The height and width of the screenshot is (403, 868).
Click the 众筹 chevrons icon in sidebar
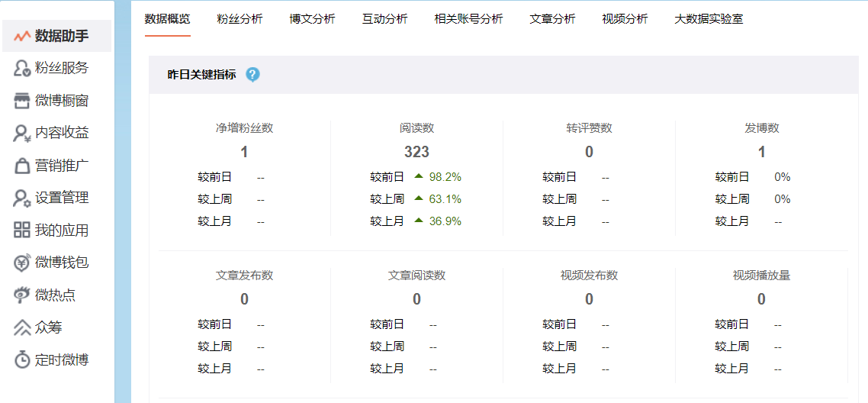coord(22,327)
